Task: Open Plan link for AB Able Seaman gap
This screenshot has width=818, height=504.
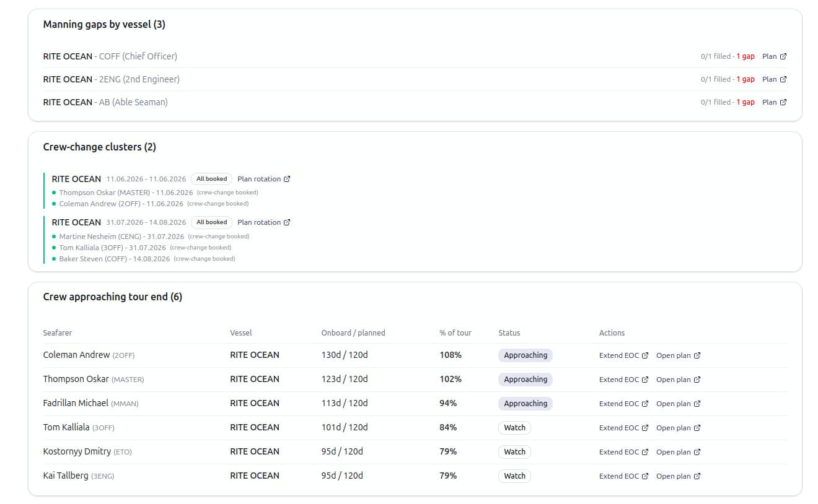Action: pos(774,102)
